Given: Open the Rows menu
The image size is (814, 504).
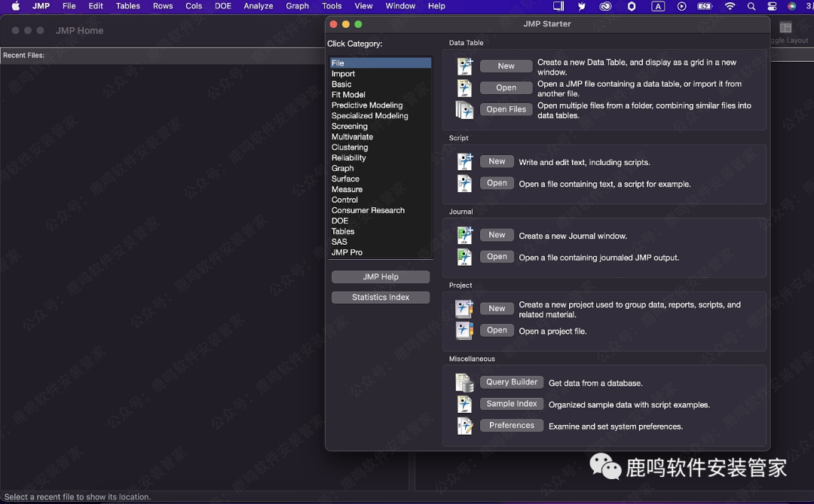Looking at the screenshot, I should click(163, 6).
